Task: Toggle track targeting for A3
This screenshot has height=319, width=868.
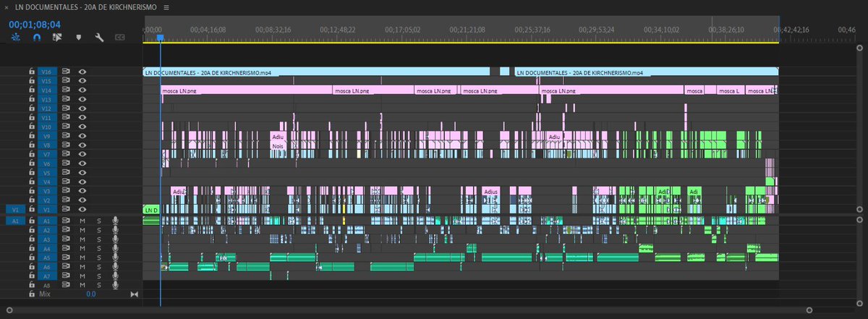Action: point(48,239)
